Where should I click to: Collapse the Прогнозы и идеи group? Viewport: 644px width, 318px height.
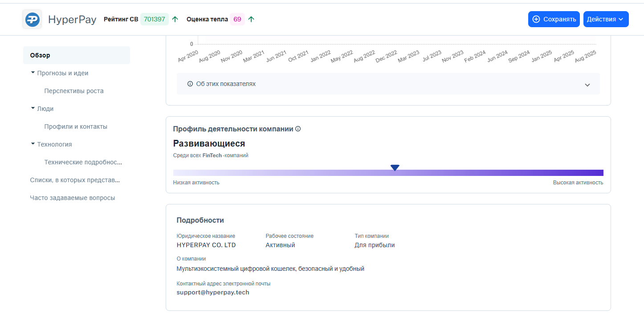(33, 73)
